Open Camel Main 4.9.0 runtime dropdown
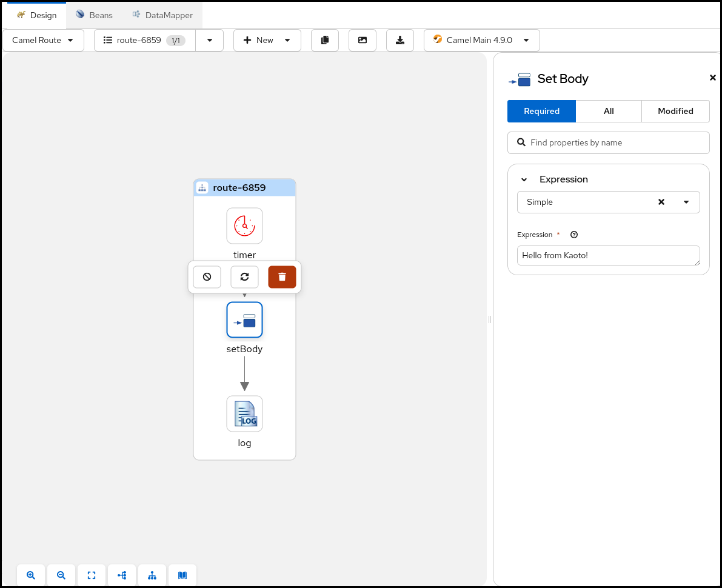The width and height of the screenshot is (722, 588). click(x=481, y=40)
